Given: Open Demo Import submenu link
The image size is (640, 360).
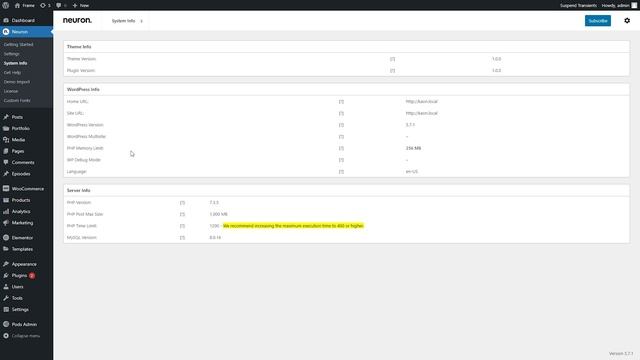Looking at the screenshot, I should [17, 82].
